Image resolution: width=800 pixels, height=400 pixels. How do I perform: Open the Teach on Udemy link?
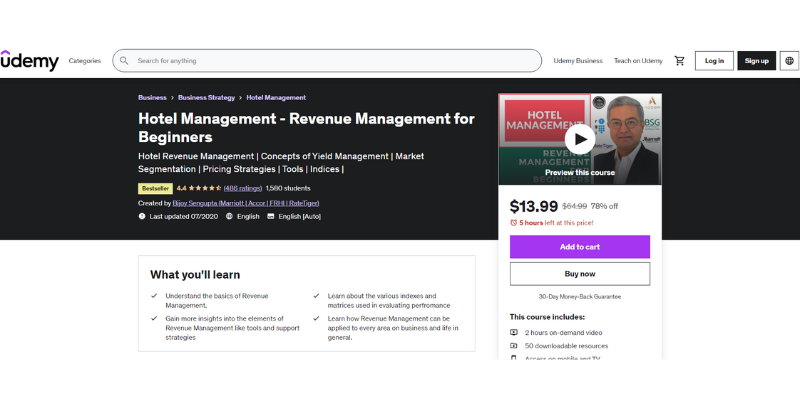coord(638,61)
